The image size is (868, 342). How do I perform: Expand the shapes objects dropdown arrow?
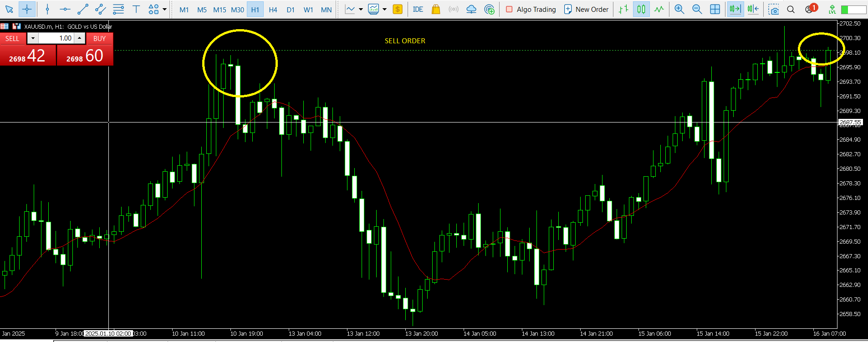click(164, 9)
